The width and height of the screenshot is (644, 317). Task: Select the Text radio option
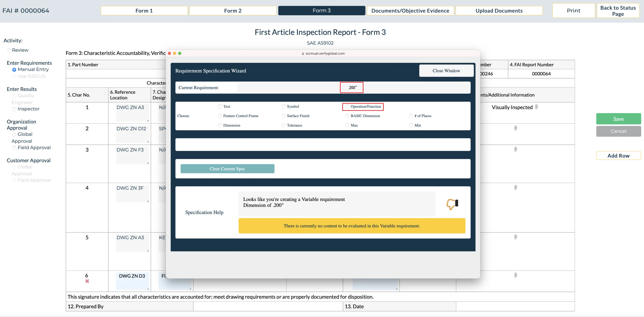click(x=220, y=107)
